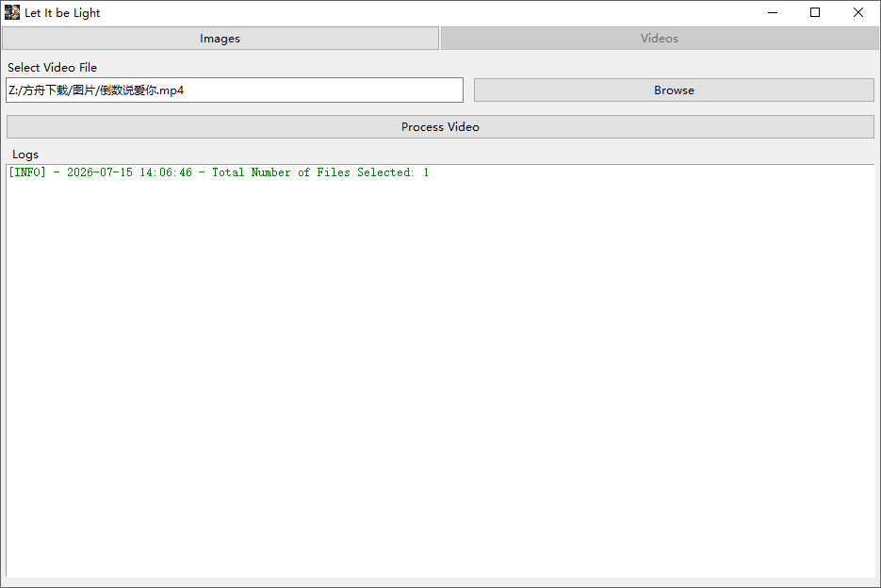This screenshot has width=881, height=588.
Task: Start processing with Process Video button
Action: point(441,127)
